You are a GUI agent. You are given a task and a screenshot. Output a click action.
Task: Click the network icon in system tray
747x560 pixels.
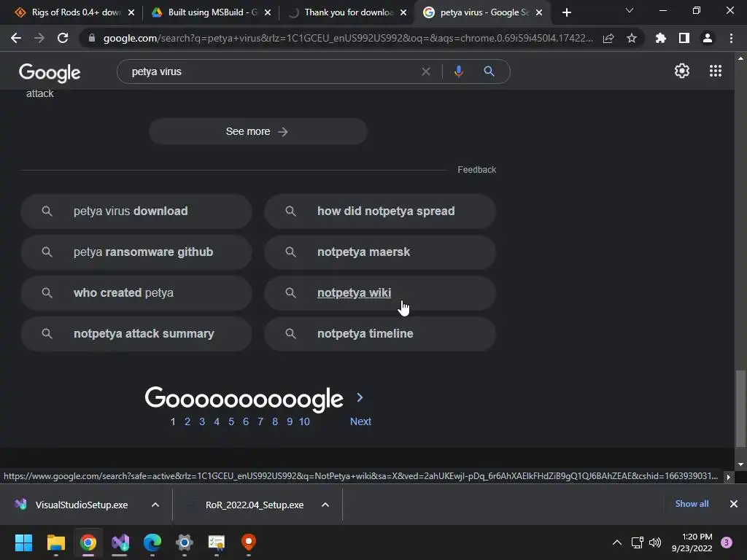637,542
